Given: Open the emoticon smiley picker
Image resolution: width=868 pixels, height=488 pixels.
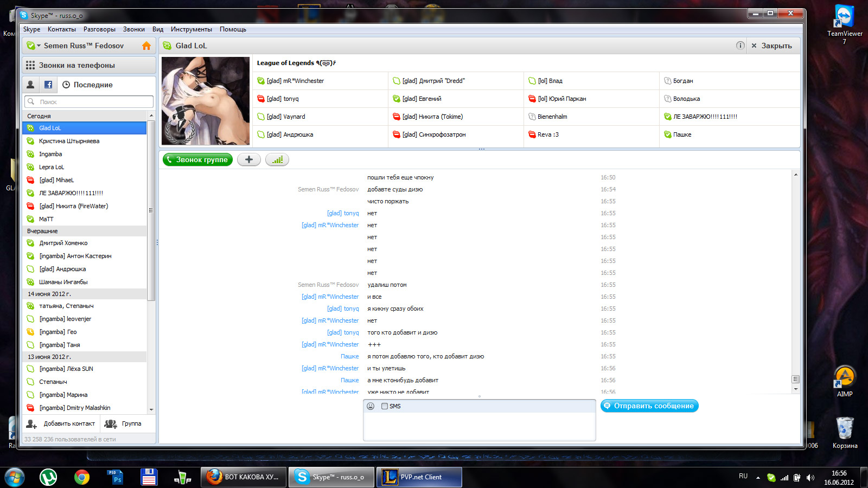Looking at the screenshot, I should (x=371, y=406).
